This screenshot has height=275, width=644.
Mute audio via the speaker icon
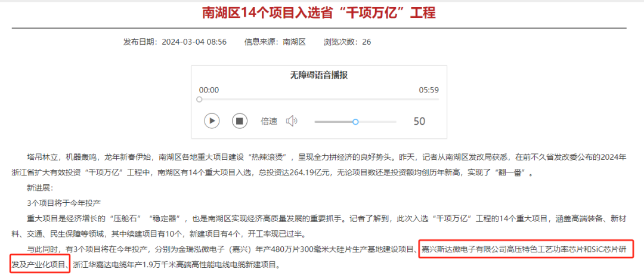tap(292, 121)
